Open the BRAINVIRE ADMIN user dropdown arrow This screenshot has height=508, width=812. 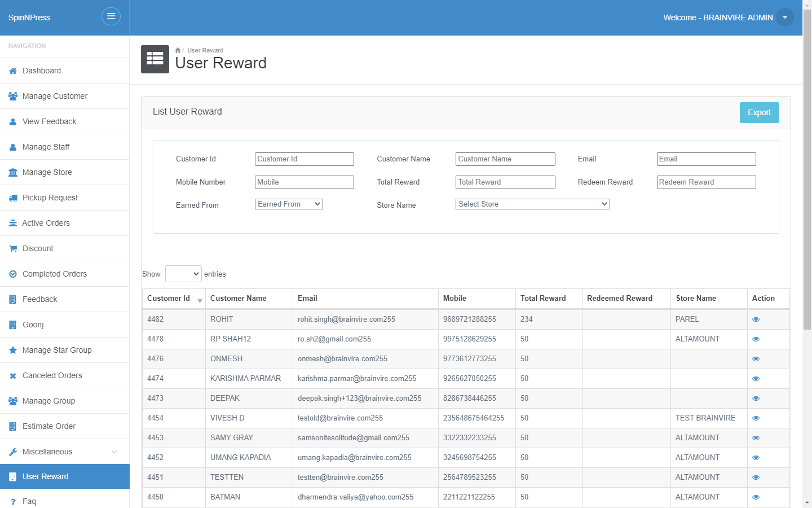click(785, 17)
